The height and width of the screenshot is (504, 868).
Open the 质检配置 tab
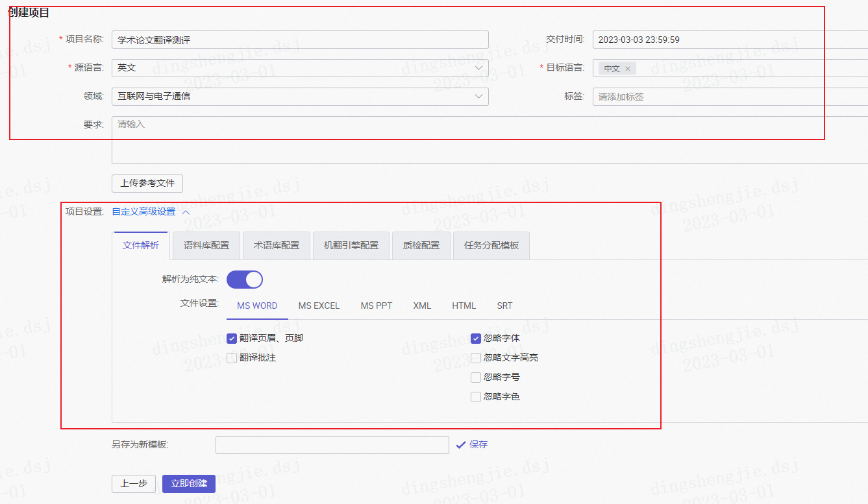click(421, 245)
